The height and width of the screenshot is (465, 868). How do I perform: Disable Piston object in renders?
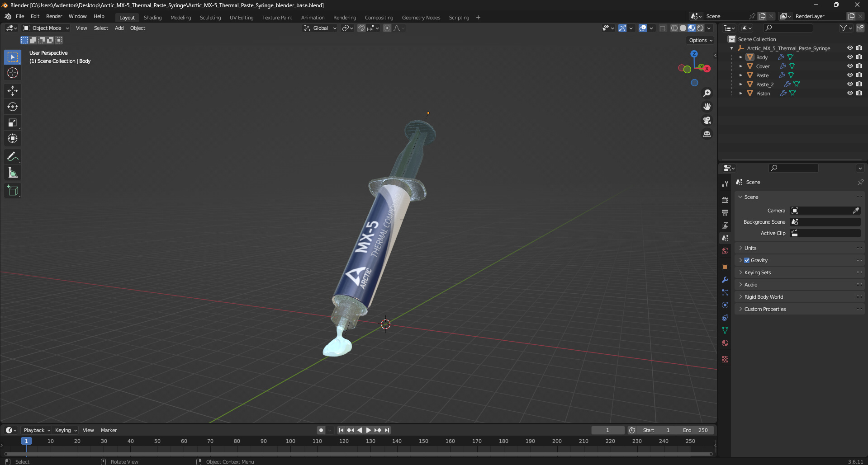click(859, 93)
